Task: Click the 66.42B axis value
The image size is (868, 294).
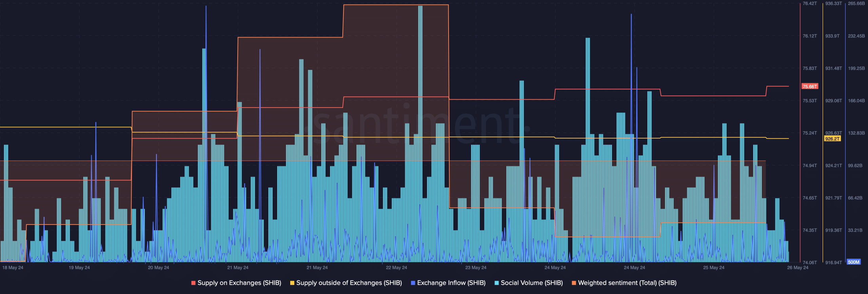Action: click(855, 198)
